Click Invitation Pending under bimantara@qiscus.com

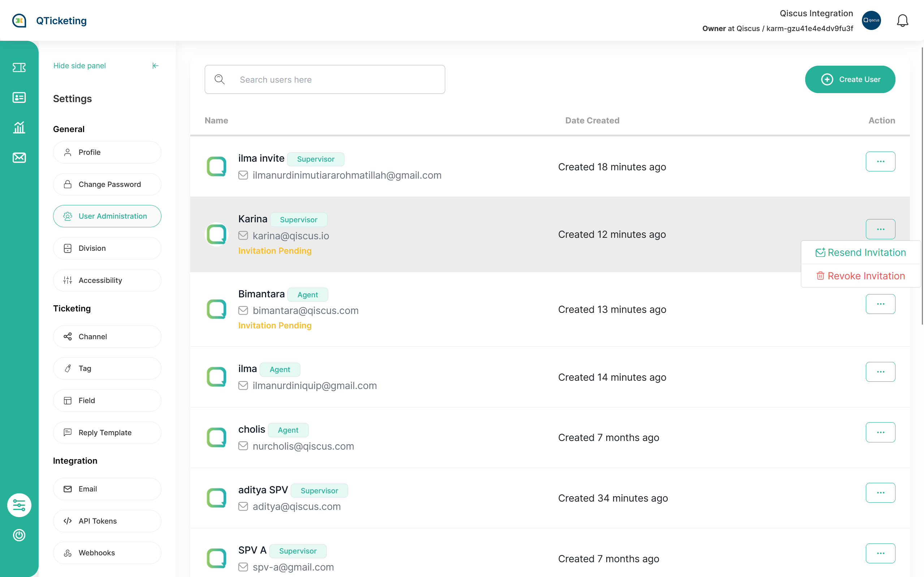click(275, 325)
